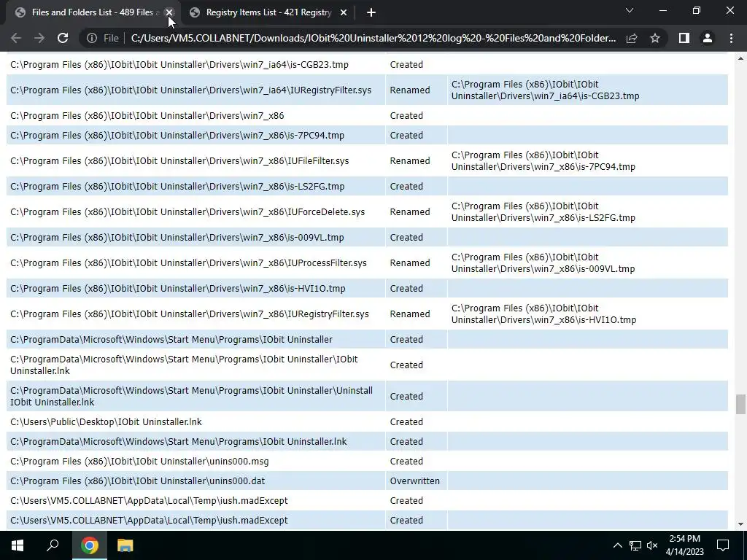Open the Chrome three-dot menu
Viewport: 747px width, 560px height.
(731, 38)
